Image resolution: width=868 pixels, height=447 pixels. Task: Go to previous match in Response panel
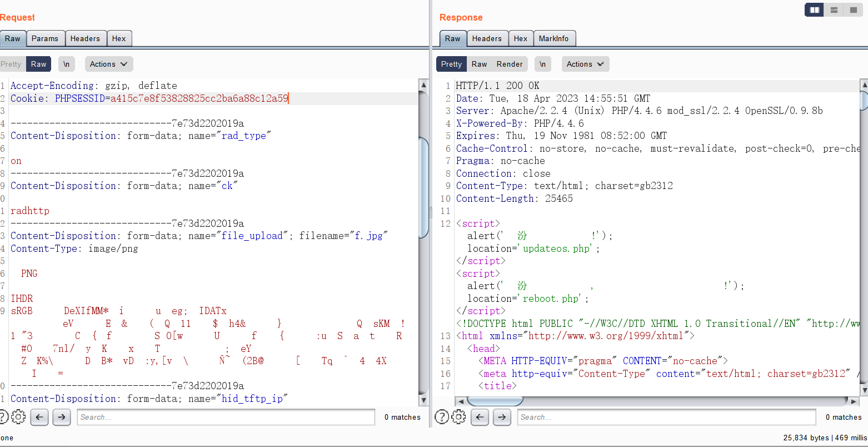click(x=480, y=417)
